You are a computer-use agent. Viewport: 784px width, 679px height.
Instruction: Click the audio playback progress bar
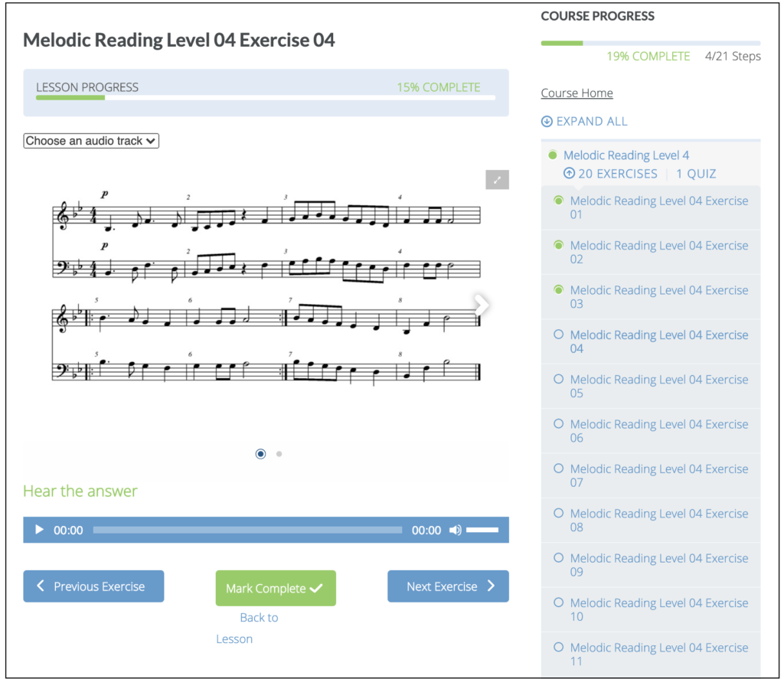(x=247, y=530)
